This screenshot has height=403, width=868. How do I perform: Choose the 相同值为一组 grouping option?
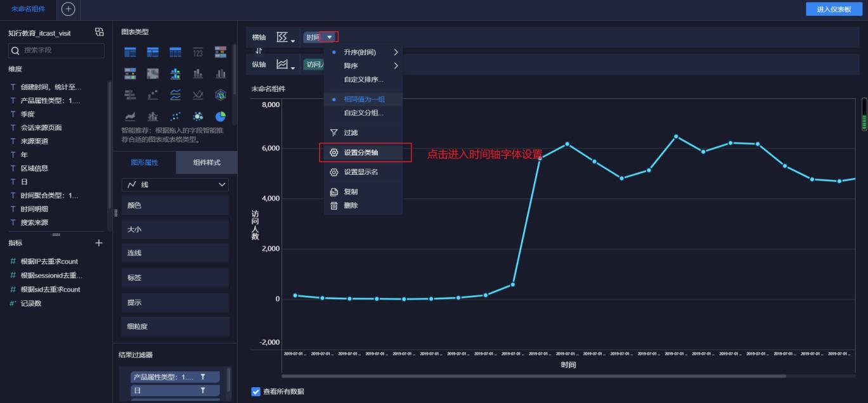[x=364, y=99]
